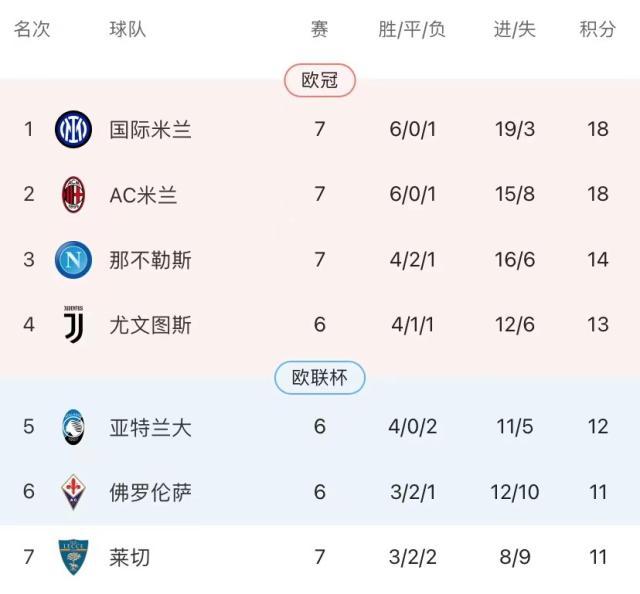Click the Inter Milan club crest

[74, 129]
